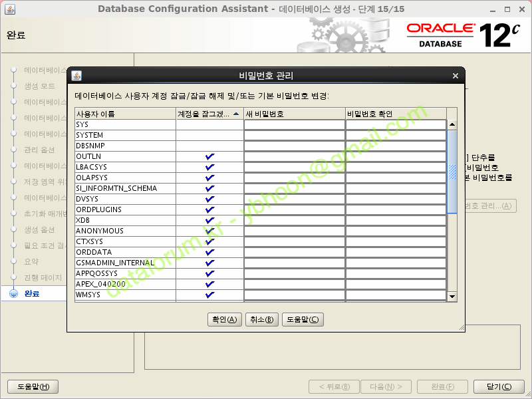The height and width of the screenshot is (399, 532).
Task: Toggle the lock checkbox for ANONYMOUS account
Action: click(210, 231)
